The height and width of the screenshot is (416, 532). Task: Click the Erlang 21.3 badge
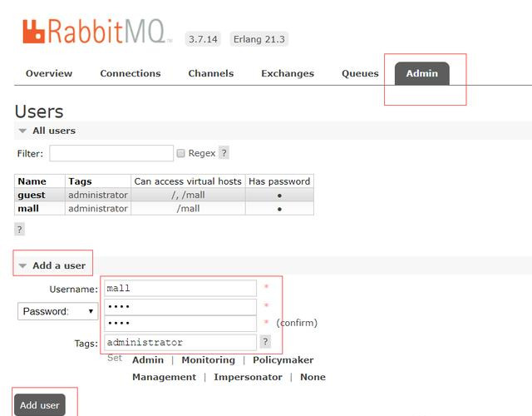(259, 39)
